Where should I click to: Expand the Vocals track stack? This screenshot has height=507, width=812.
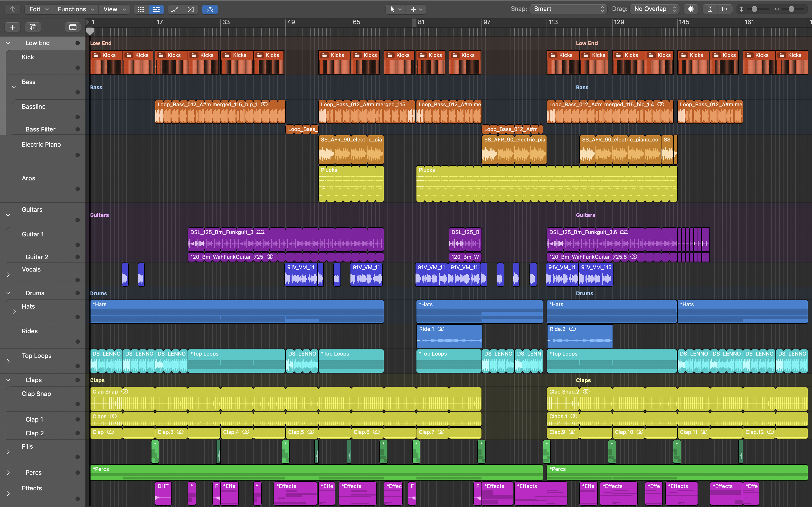(x=8, y=275)
